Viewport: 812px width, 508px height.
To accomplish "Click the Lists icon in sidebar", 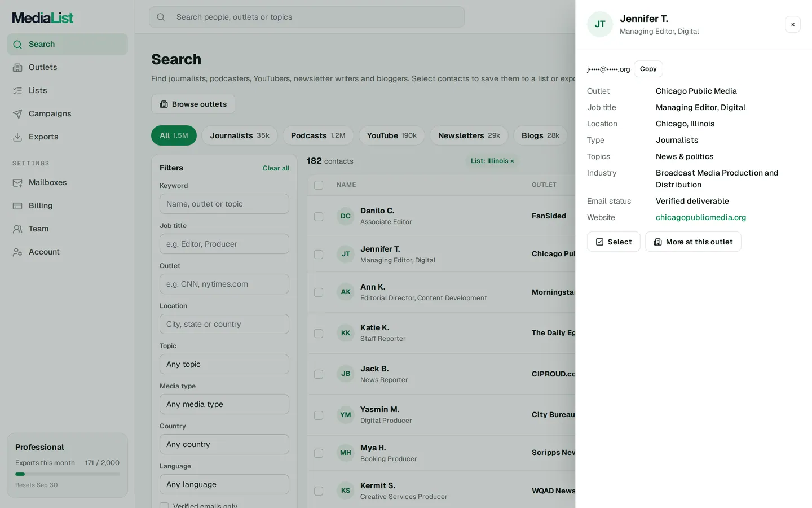I will point(17,91).
